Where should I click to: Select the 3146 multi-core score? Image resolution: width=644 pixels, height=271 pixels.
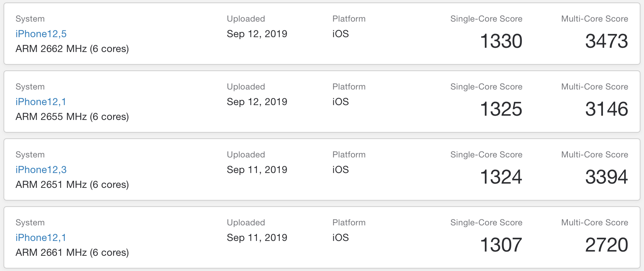click(606, 109)
